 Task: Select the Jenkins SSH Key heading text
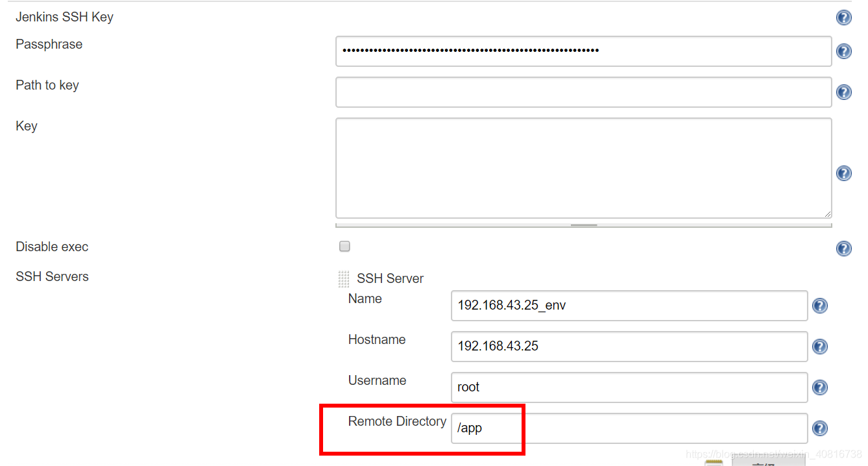[64, 18]
